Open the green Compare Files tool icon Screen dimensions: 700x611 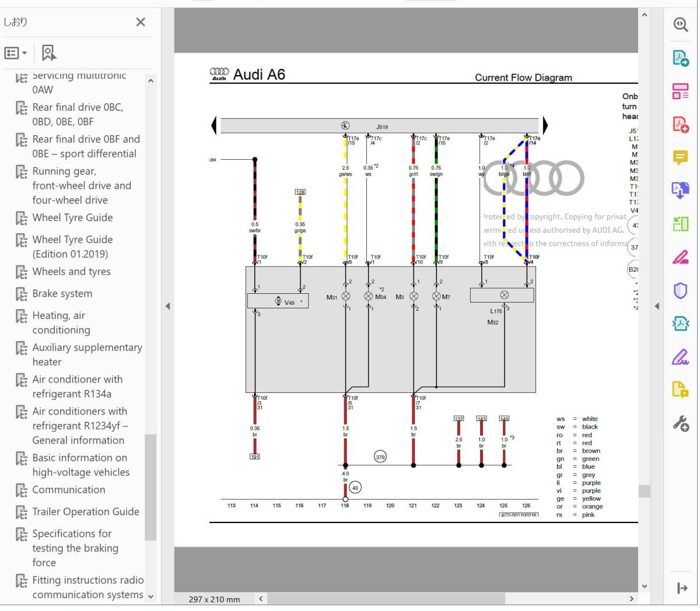coord(680,224)
